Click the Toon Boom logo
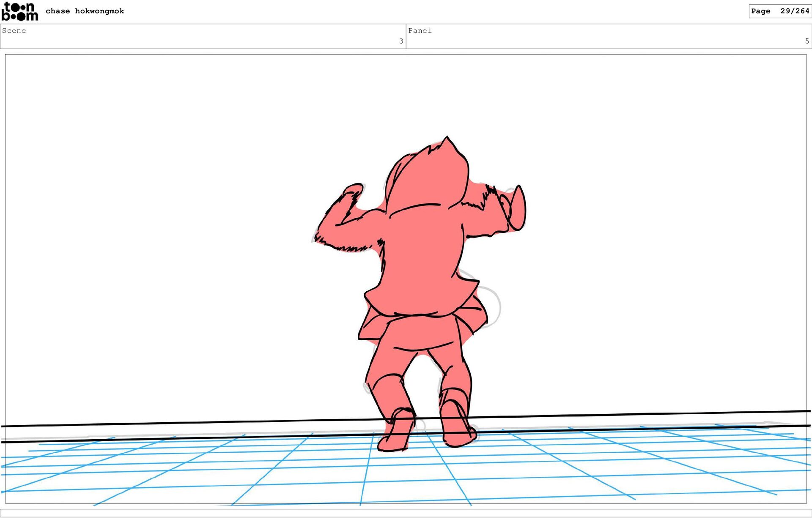The image size is (812, 525). [x=19, y=11]
